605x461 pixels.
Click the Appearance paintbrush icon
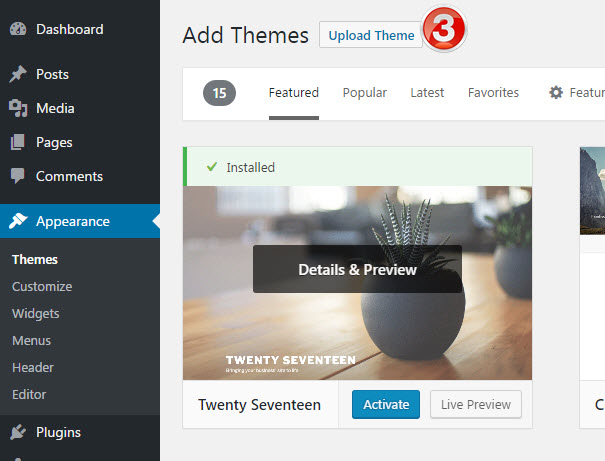[18, 221]
